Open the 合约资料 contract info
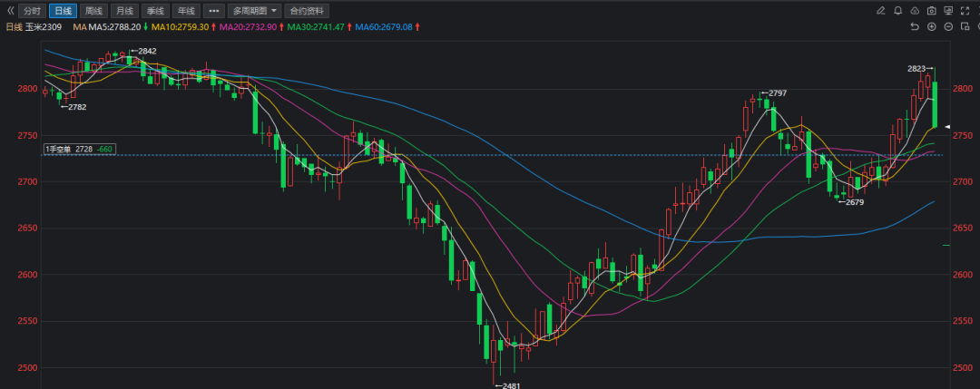This screenshot has width=980, height=389. click(x=307, y=11)
